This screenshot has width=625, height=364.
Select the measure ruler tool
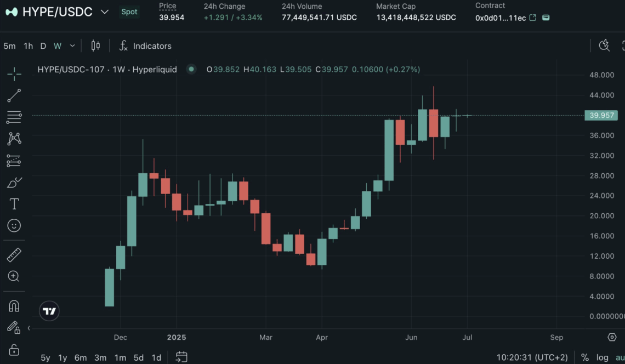(x=14, y=254)
